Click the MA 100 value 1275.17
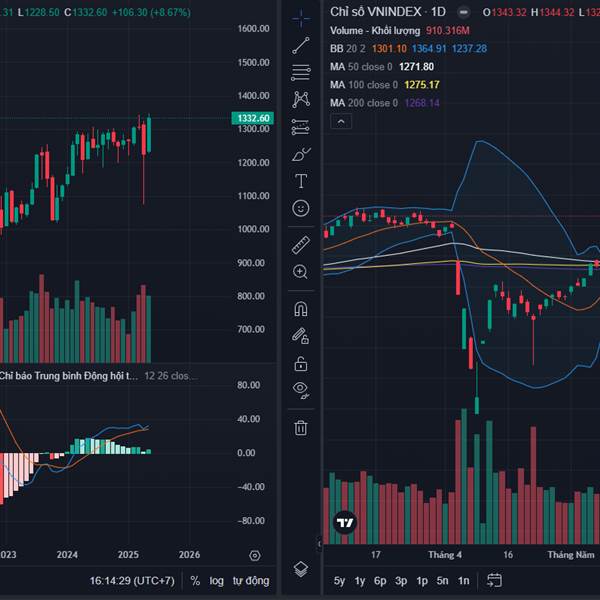 (422, 85)
